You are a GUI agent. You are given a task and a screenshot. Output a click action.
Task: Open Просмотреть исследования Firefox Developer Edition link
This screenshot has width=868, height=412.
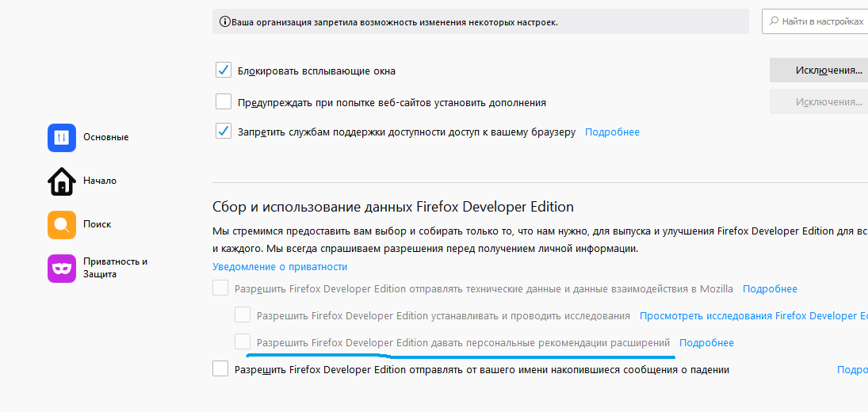[754, 316]
